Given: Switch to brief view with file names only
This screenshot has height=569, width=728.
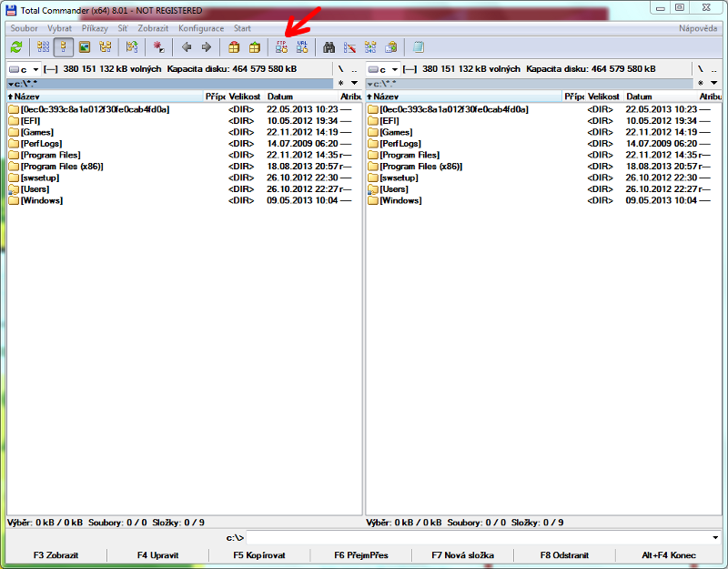Looking at the screenshot, I should [x=43, y=47].
